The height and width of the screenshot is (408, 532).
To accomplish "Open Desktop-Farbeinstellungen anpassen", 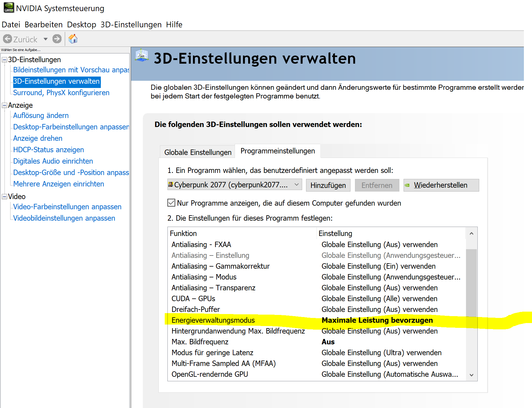I will (x=71, y=127).
